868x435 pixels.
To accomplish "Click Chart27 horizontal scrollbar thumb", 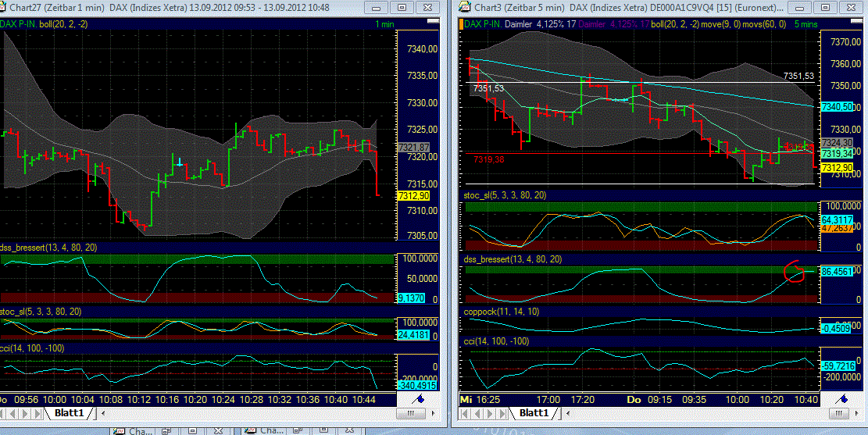I will pyautogui.click(x=411, y=413).
